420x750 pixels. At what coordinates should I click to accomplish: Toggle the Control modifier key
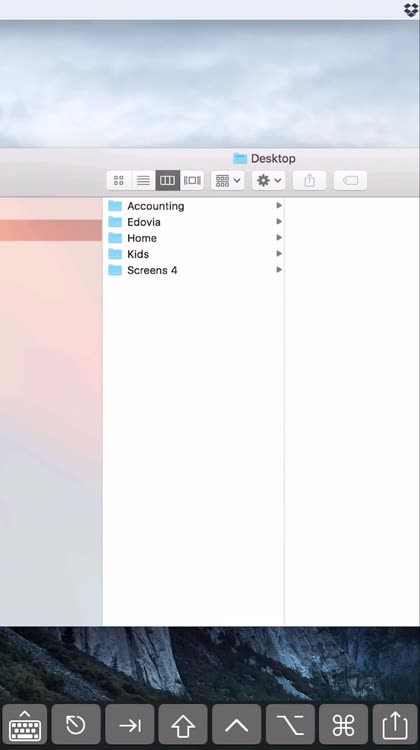tap(236, 726)
